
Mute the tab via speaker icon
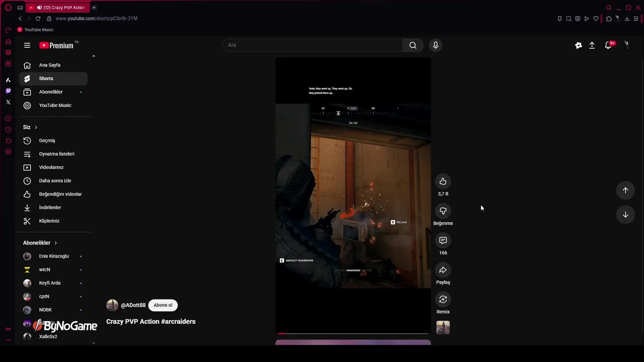pyautogui.click(x=39, y=8)
